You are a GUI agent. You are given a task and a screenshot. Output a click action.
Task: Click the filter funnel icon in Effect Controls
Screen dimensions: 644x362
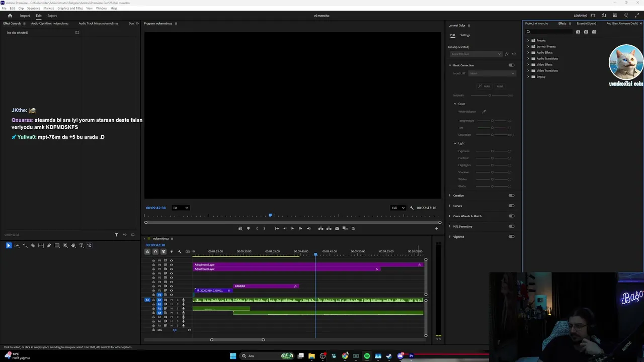coord(116,234)
